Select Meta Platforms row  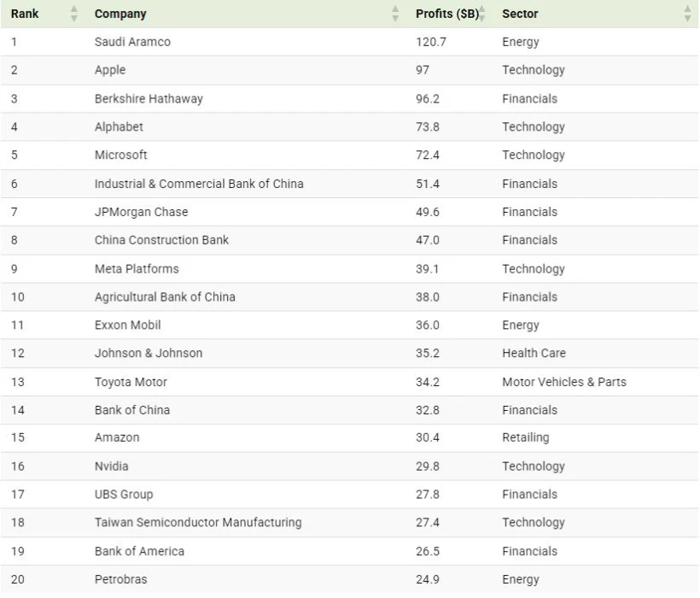click(350, 269)
